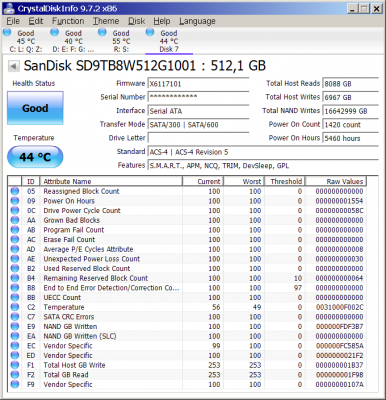Click the Features field with S.M.A.R.T., APM
Image resolution: width=386 pixels, height=400 pixels.
tap(263, 166)
